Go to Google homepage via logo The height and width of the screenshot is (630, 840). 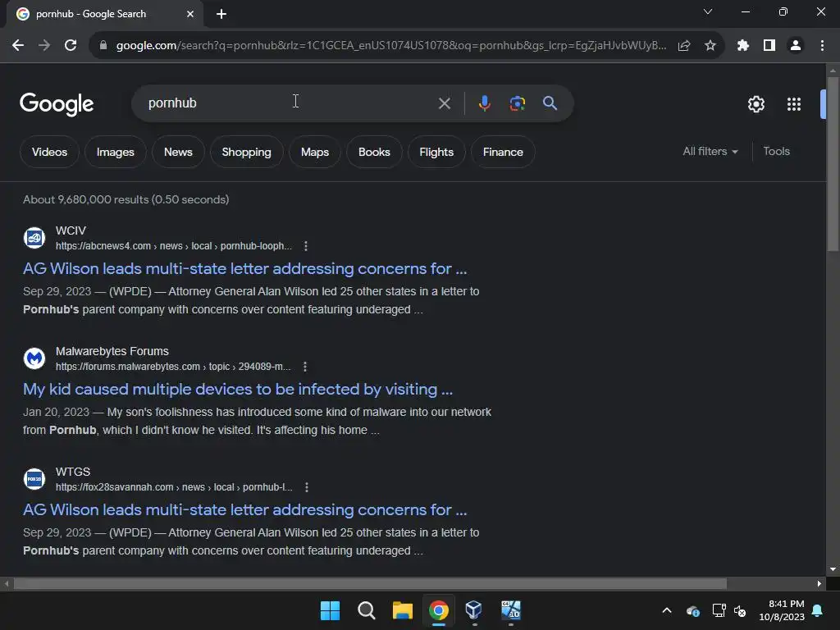click(x=57, y=104)
